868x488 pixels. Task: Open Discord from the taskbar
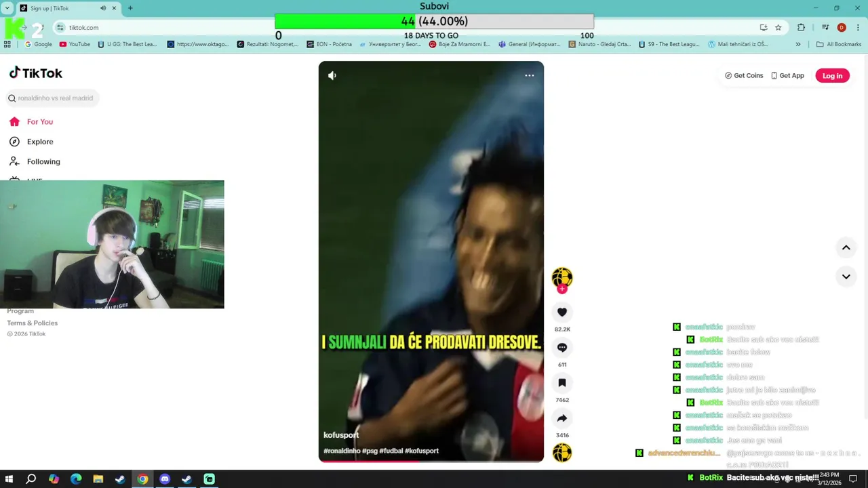165,479
